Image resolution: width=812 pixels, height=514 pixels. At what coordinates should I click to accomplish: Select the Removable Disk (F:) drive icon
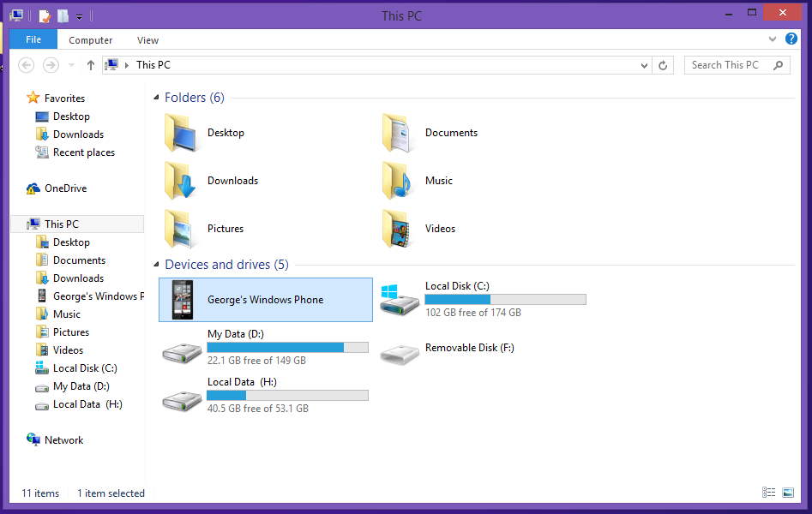click(400, 355)
